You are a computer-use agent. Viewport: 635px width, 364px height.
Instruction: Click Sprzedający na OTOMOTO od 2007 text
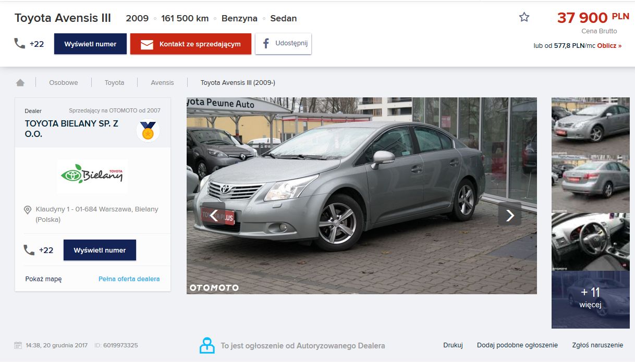point(115,110)
